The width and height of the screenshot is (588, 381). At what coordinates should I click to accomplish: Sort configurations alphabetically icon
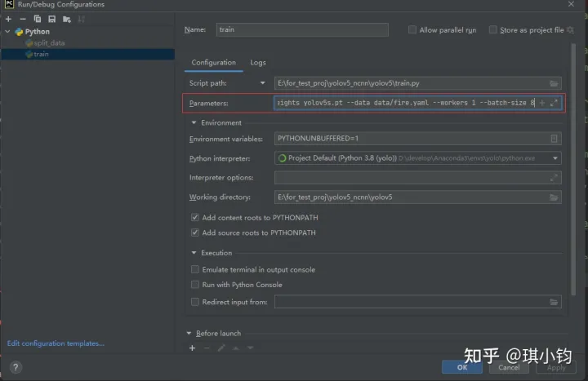tap(81, 19)
